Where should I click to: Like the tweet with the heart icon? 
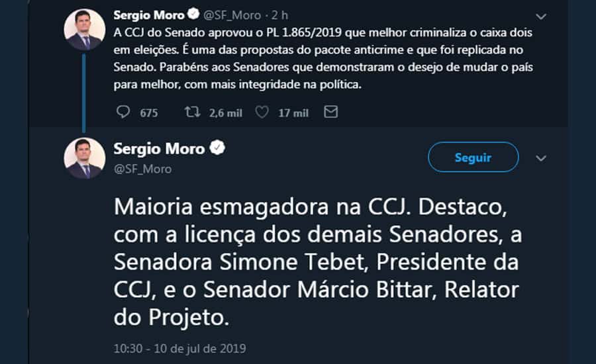coord(262,113)
